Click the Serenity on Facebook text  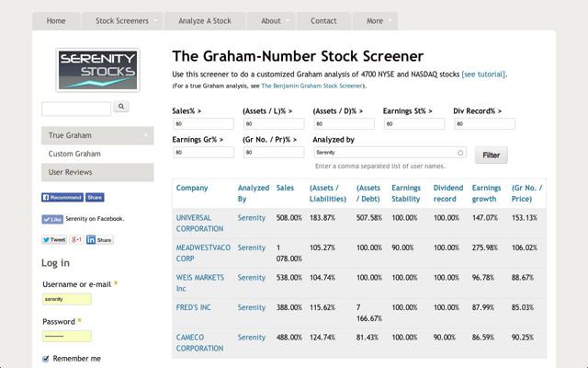(95, 219)
